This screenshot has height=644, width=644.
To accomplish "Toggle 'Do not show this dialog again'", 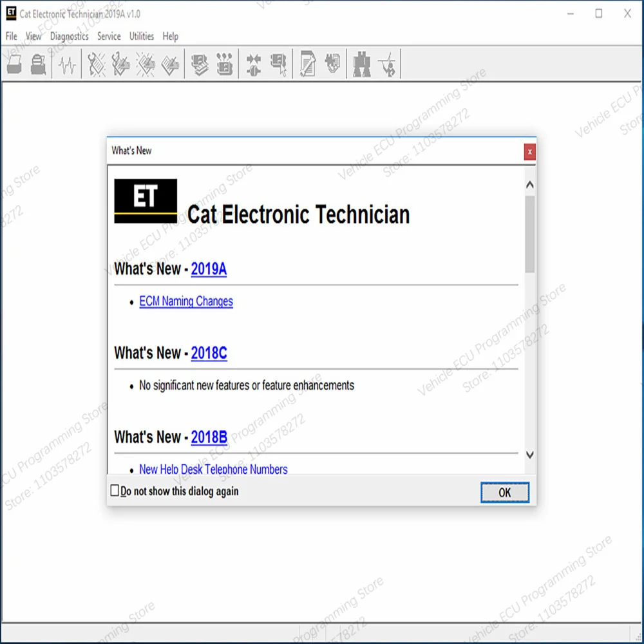I will click(115, 490).
